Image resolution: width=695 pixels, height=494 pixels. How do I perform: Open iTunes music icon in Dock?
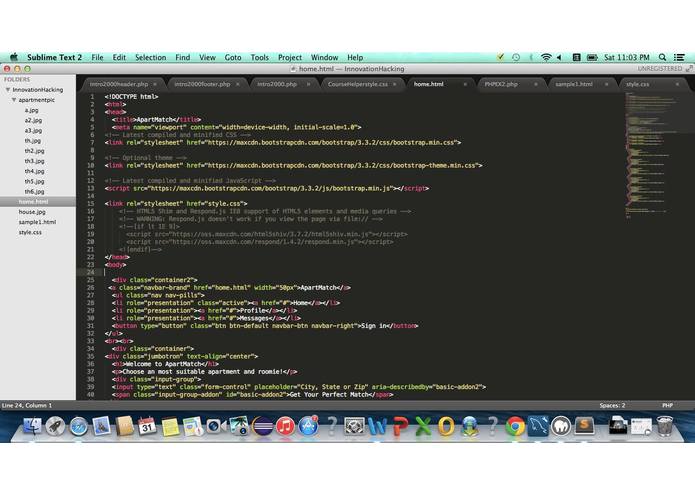click(x=285, y=426)
